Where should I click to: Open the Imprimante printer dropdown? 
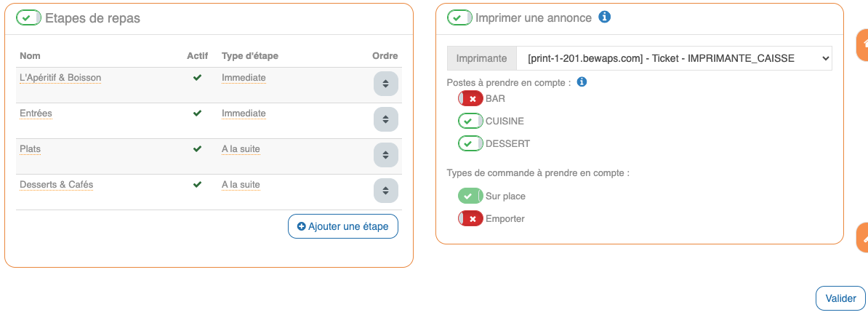pyautogui.click(x=673, y=58)
